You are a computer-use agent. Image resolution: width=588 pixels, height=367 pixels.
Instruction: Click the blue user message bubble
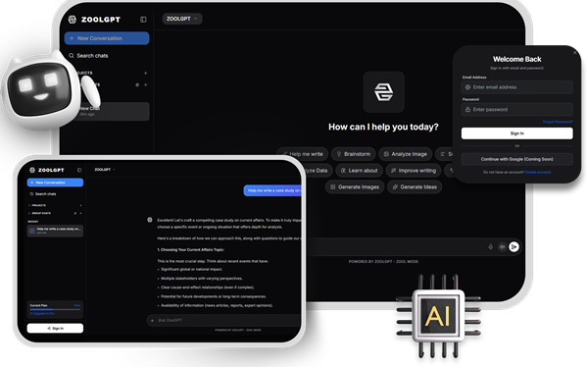pyautogui.click(x=272, y=190)
